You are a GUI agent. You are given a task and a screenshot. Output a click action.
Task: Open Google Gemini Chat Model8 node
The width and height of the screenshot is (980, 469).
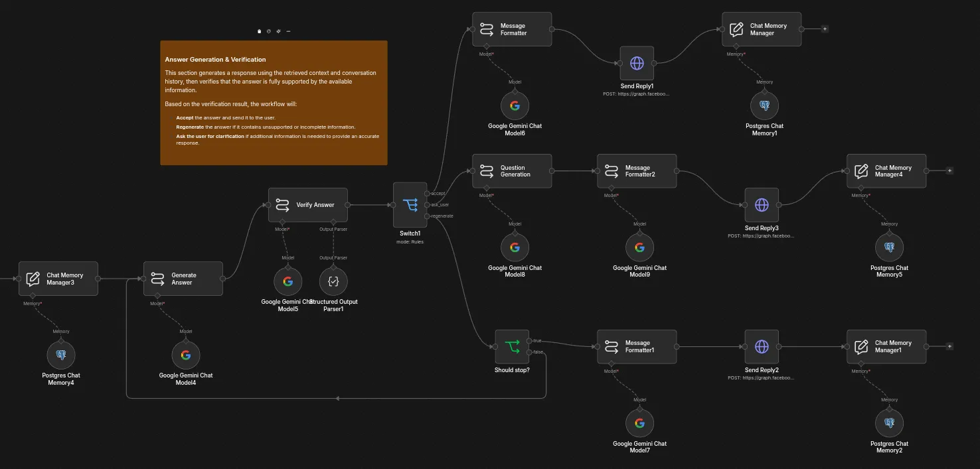point(515,247)
